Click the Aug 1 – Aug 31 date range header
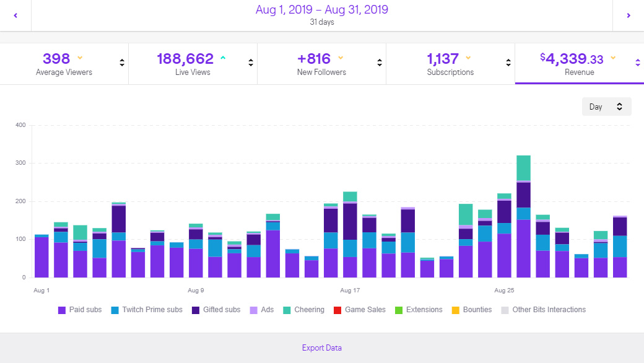 point(321,11)
